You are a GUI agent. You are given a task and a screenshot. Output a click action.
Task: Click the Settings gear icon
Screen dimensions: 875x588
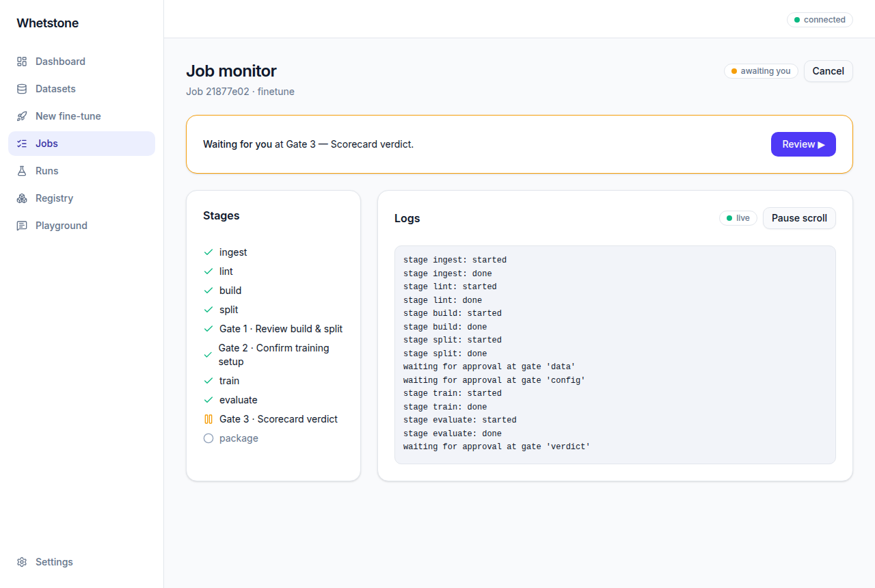22,562
